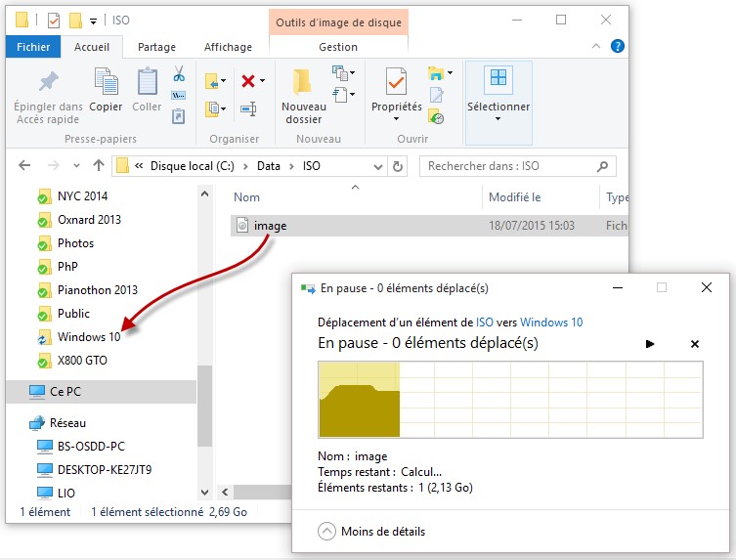
Task: Resume the paused file move
Action: pyautogui.click(x=651, y=344)
